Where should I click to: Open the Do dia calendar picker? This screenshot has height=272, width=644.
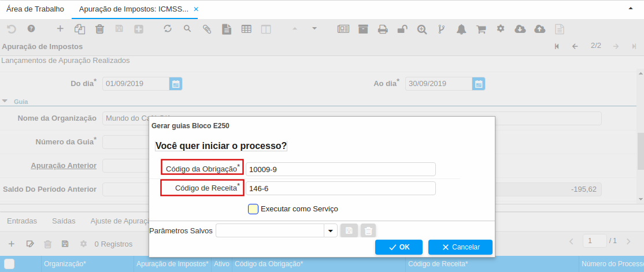(x=176, y=84)
